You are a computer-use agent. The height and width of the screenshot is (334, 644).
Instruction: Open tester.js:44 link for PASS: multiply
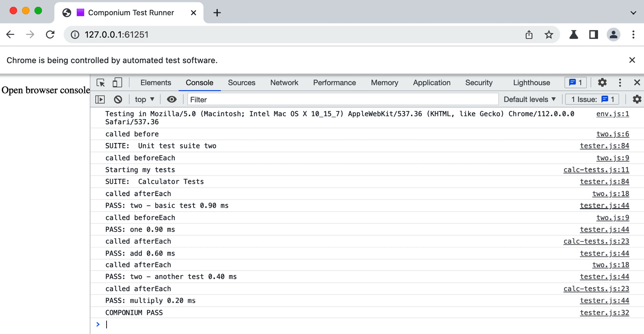(604, 300)
